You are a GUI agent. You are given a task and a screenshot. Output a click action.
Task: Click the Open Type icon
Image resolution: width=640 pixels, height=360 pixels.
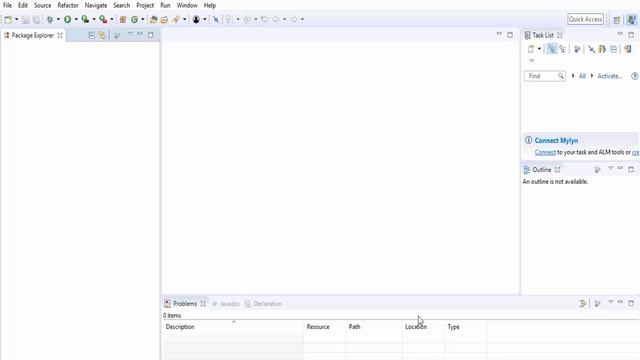coord(153,20)
